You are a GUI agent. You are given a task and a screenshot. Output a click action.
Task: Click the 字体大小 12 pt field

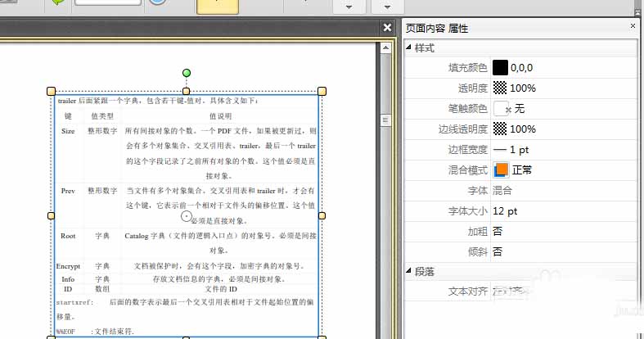tap(565, 210)
